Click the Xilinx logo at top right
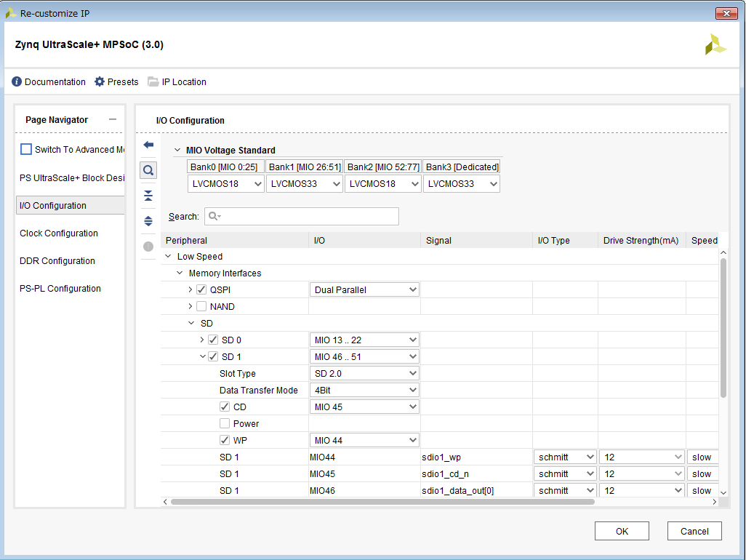 (715, 44)
